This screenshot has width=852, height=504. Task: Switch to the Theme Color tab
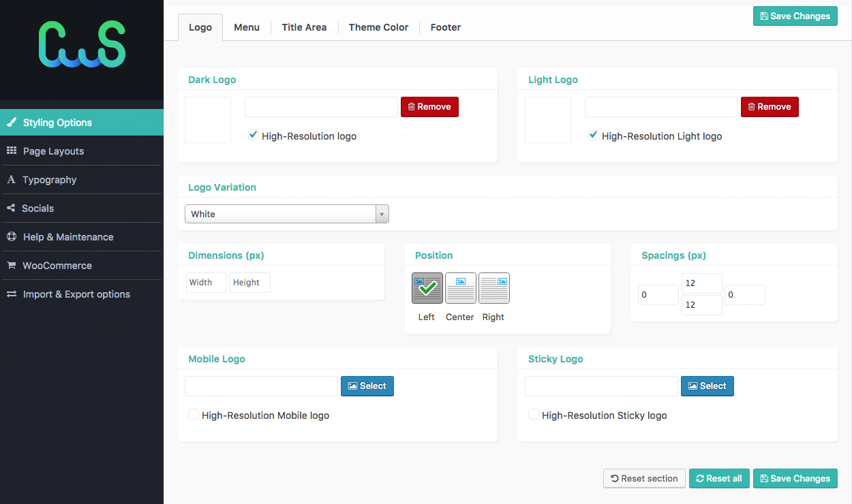(378, 27)
